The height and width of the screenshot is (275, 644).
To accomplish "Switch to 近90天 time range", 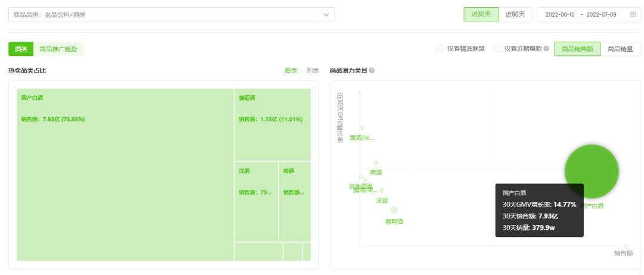I will [515, 14].
